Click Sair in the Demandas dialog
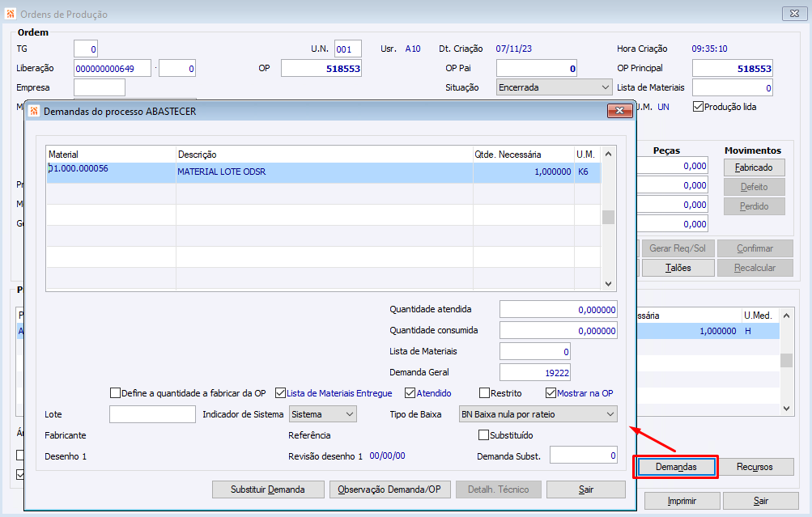Screen dimensions: 812x517 click(585, 489)
